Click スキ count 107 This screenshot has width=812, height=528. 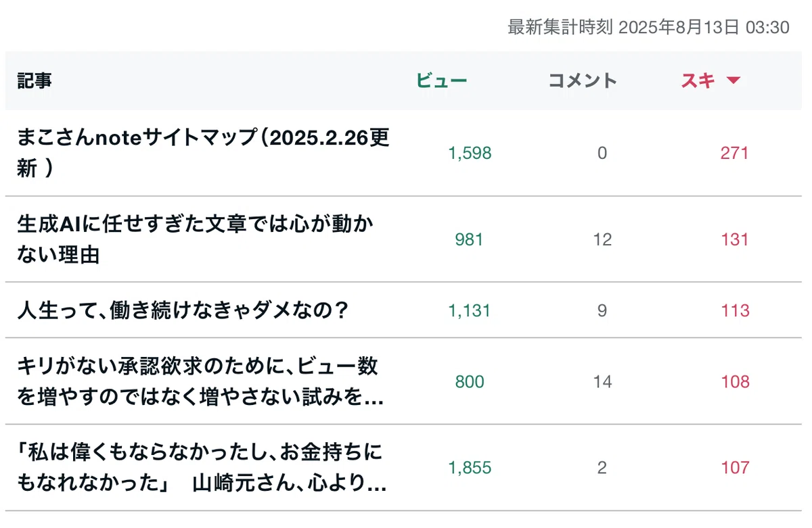735,468
